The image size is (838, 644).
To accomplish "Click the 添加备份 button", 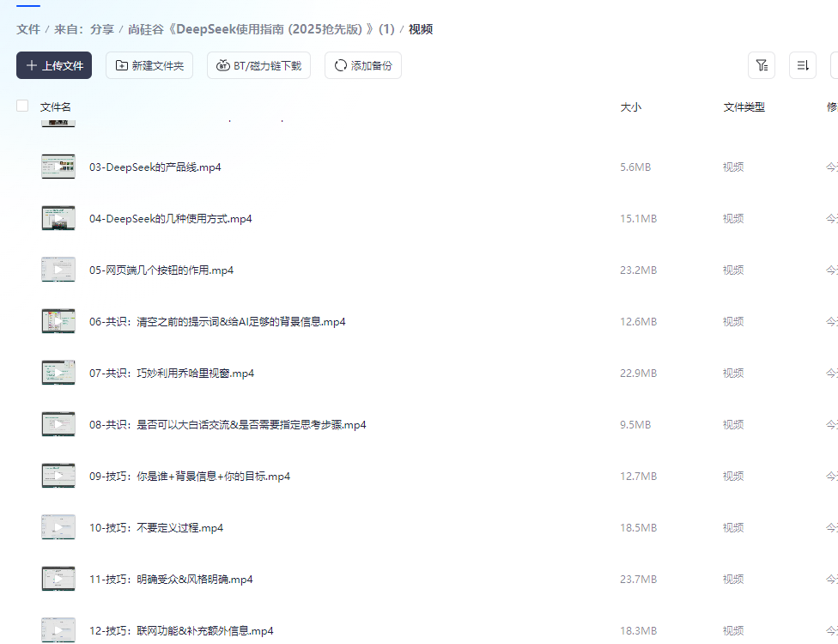I will pyautogui.click(x=363, y=65).
